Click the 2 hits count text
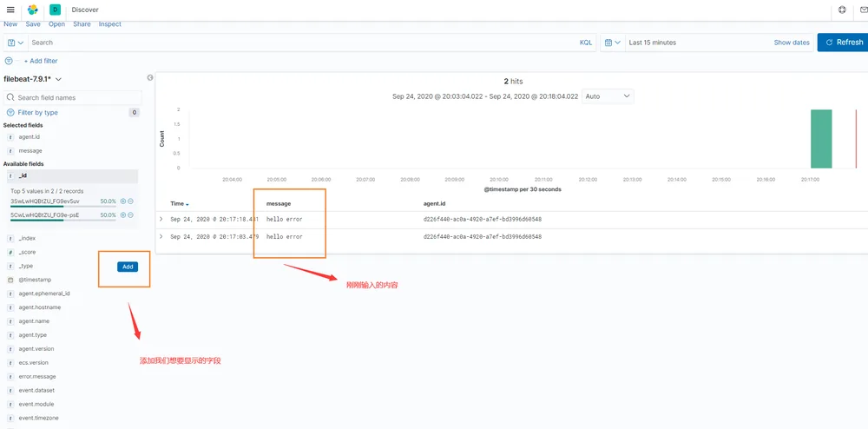 click(513, 82)
